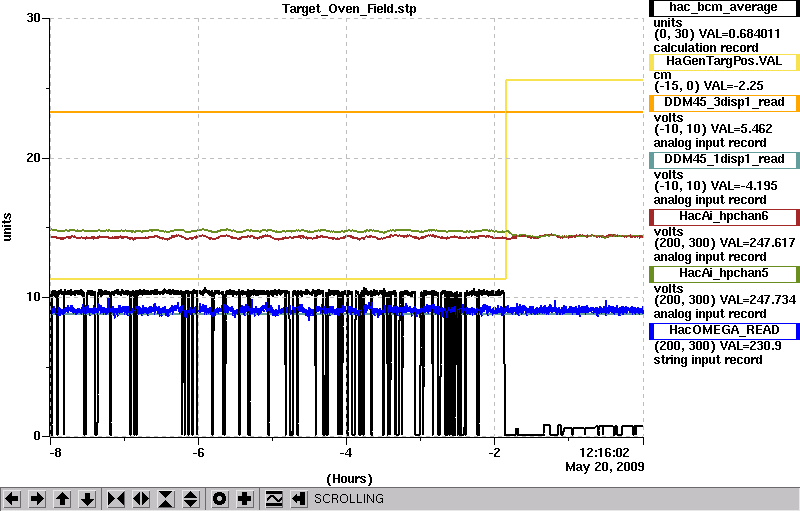Image resolution: width=800 pixels, height=511 pixels.
Task: Click the Target_Oven_Field.stp title
Action: (x=349, y=9)
